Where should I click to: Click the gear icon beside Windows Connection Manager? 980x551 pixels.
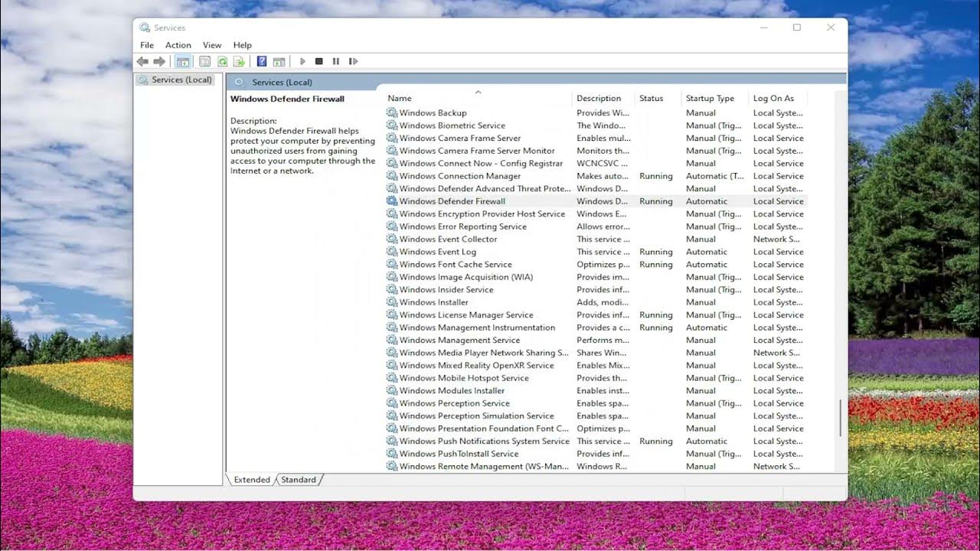[x=392, y=176]
